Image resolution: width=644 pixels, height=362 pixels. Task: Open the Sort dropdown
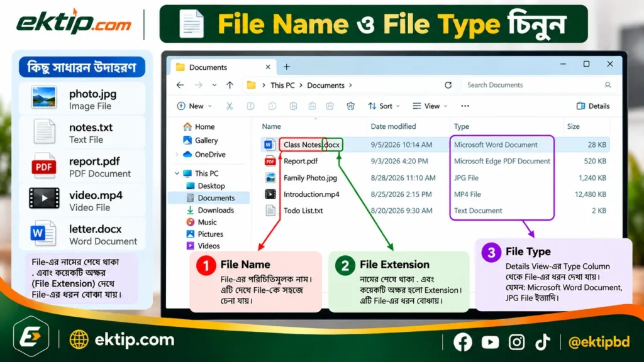coord(384,106)
